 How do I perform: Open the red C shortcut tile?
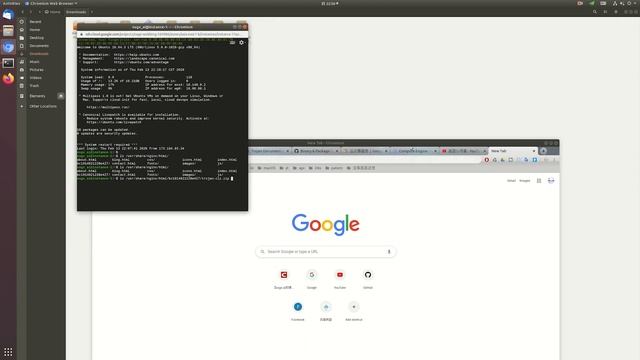click(x=284, y=279)
